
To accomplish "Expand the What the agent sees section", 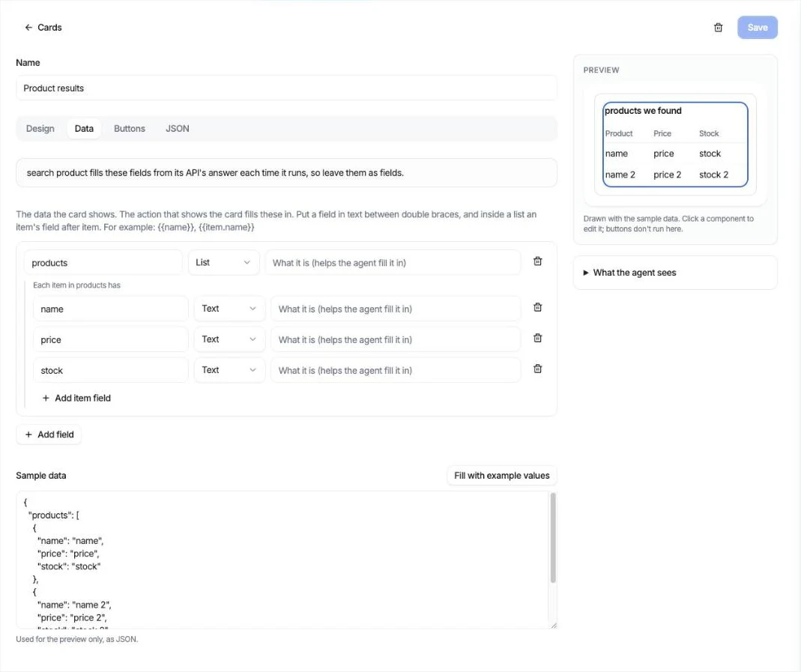I will (x=675, y=273).
